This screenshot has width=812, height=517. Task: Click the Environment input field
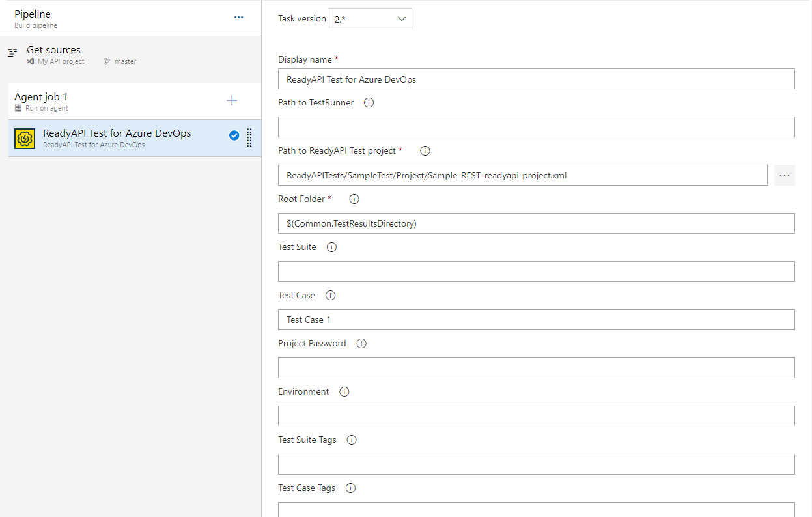(537, 416)
